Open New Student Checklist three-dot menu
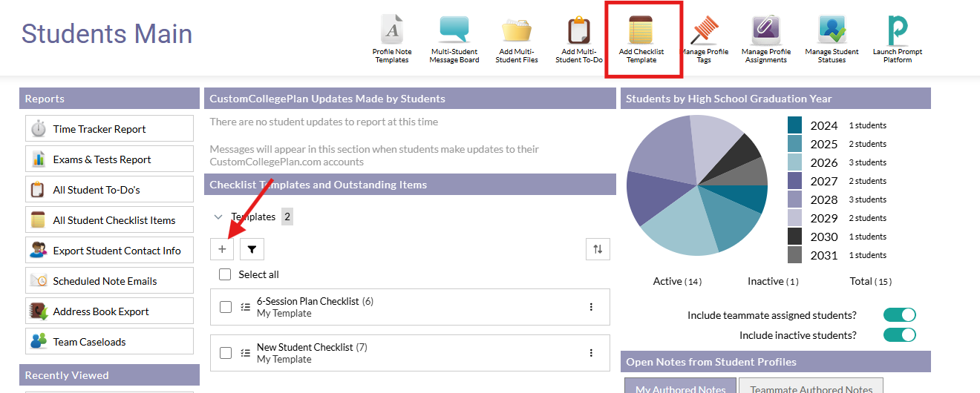 pyautogui.click(x=591, y=353)
